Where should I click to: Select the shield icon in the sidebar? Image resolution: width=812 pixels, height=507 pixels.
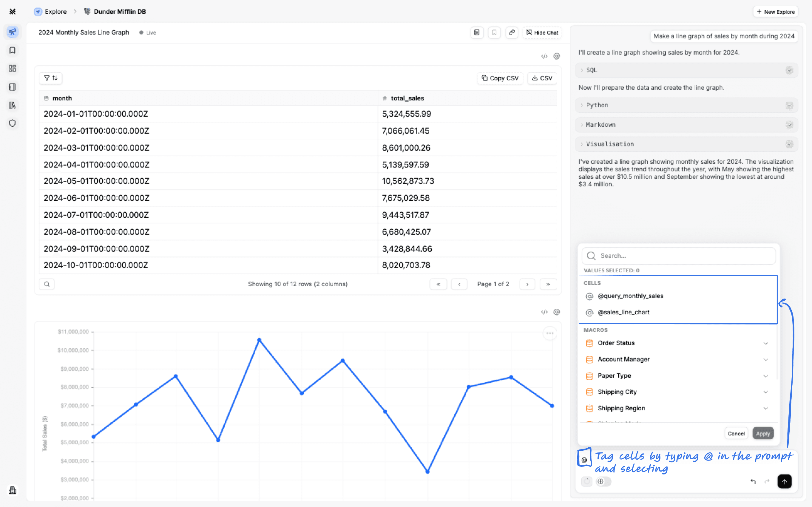coord(13,123)
